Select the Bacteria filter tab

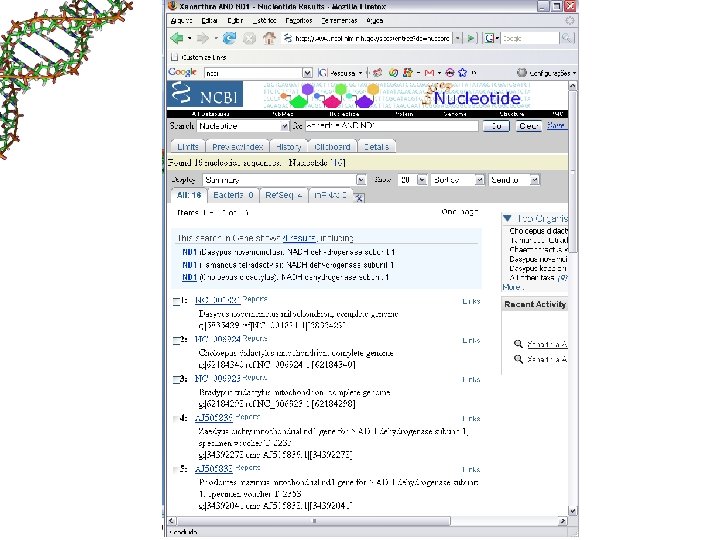[x=233, y=195]
